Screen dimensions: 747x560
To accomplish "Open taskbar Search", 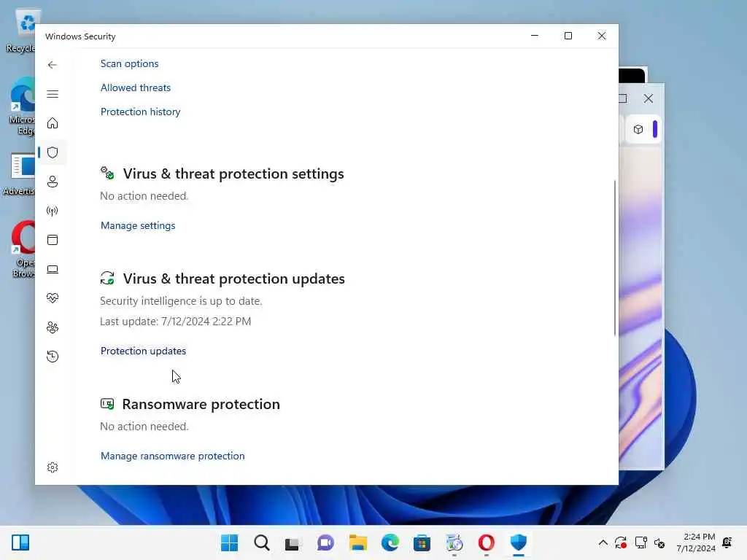I will click(262, 542).
